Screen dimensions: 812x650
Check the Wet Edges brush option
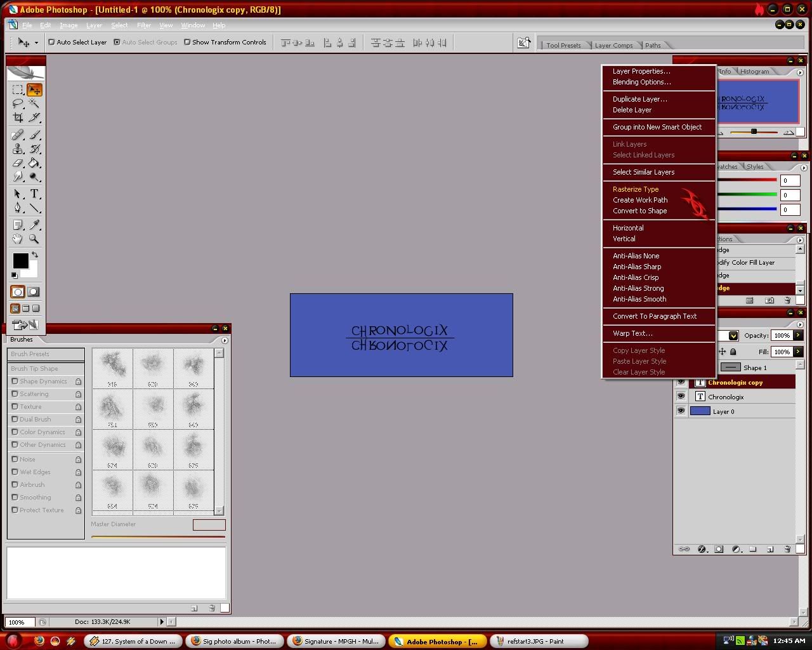pyautogui.click(x=15, y=472)
